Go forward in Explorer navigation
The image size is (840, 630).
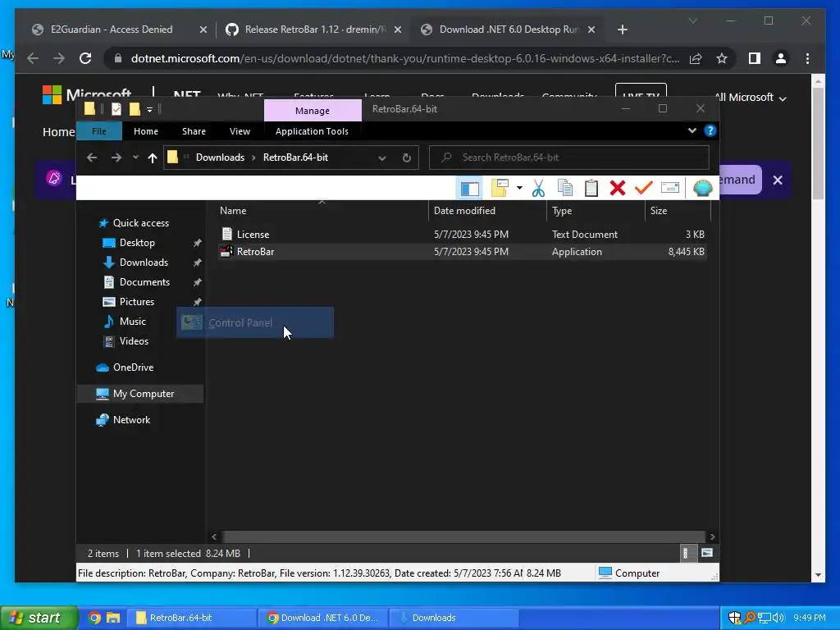pos(116,157)
